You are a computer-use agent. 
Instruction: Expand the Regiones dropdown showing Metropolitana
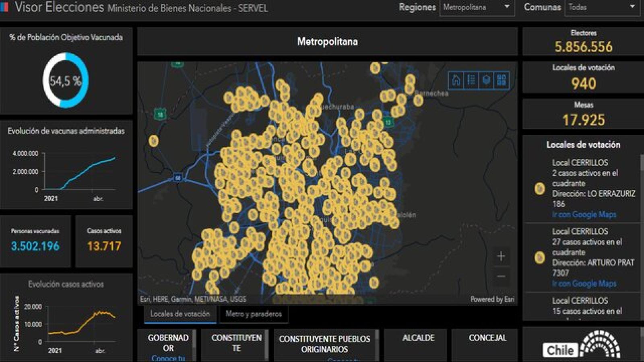477,7
